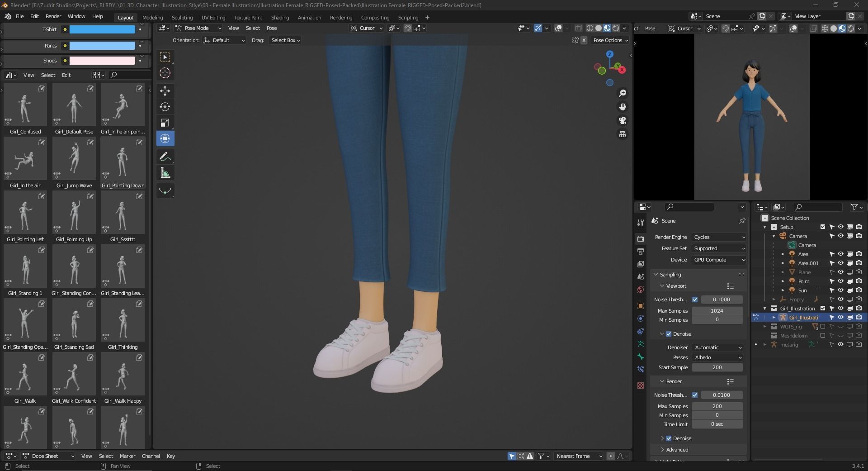Screen dimensions: 868x471
Task: Toggle Girl_Illustration collection exclude checkbox
Action: point(823,309)
